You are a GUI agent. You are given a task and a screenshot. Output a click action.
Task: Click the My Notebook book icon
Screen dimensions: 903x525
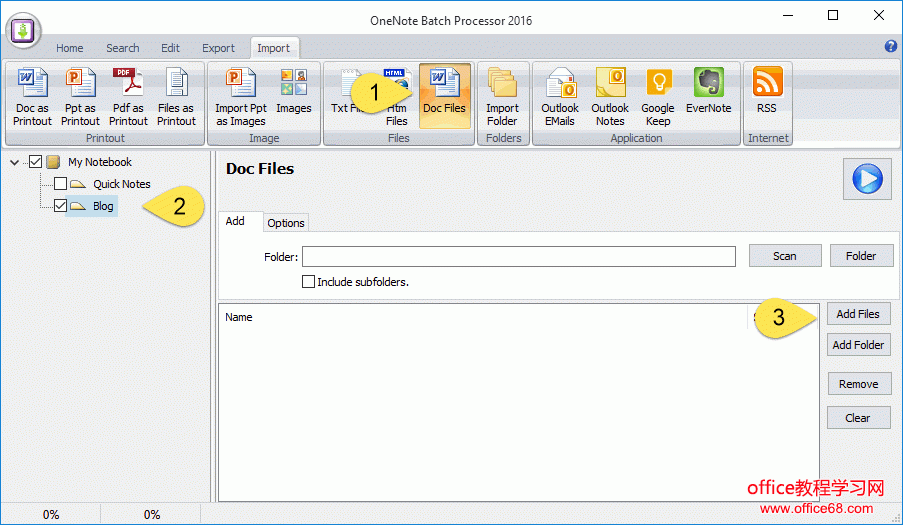tap(54, 162)
